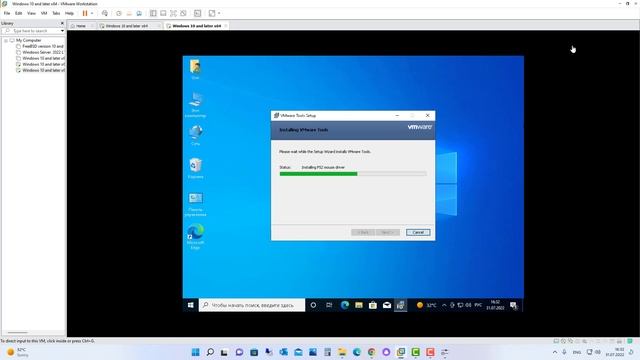Viewport: 640px width, 360px height.
Task: Toggle the thumbnail bar toolbar icon
Action: pos(163,13)
